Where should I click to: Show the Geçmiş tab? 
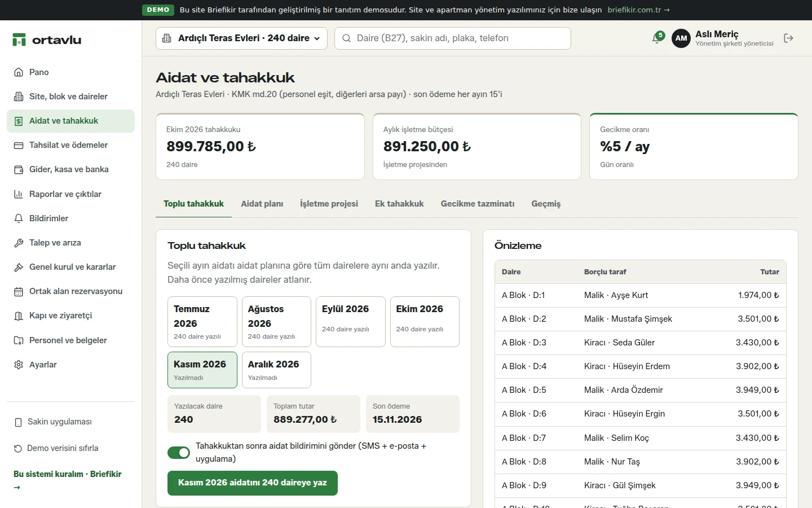coord(546,204)
